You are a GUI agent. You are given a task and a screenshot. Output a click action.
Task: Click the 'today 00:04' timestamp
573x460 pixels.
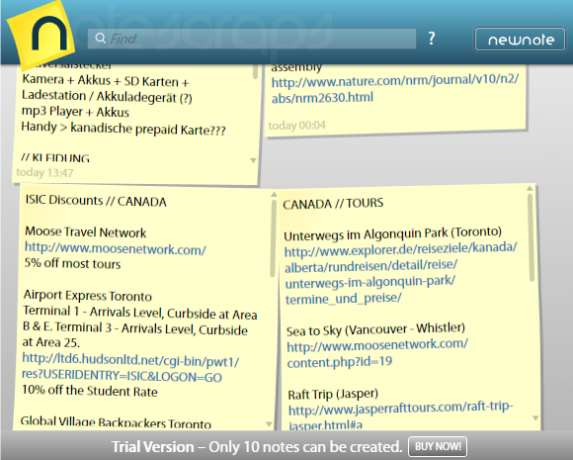pos(297,125)
